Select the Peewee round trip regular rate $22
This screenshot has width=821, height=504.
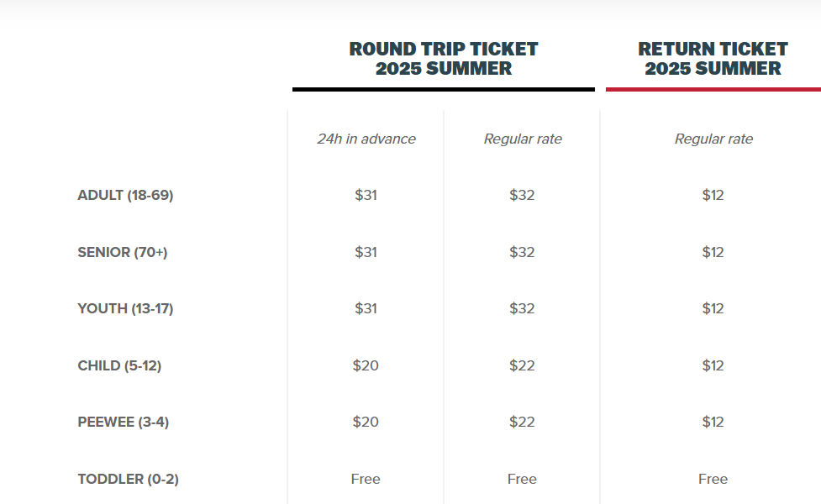(522, 422)
